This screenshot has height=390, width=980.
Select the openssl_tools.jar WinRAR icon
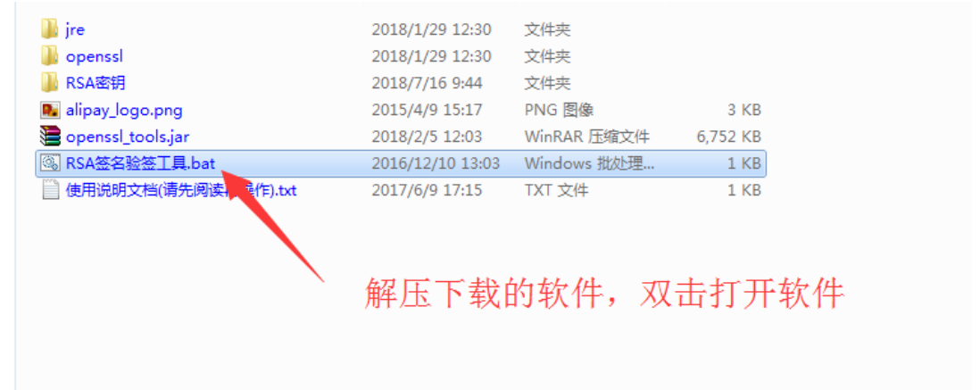50,137
